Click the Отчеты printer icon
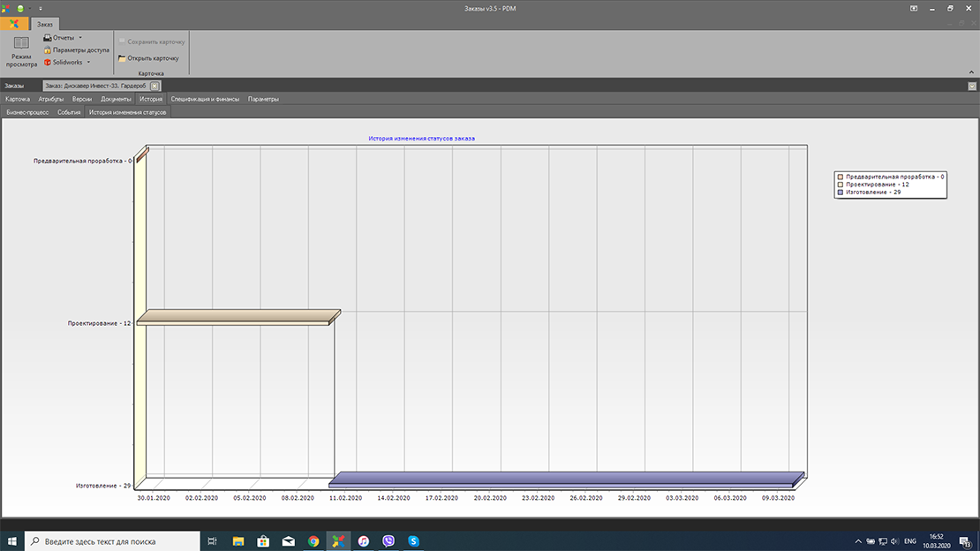Viewport: 980px width, 551px height. click(x=47, y=37)
